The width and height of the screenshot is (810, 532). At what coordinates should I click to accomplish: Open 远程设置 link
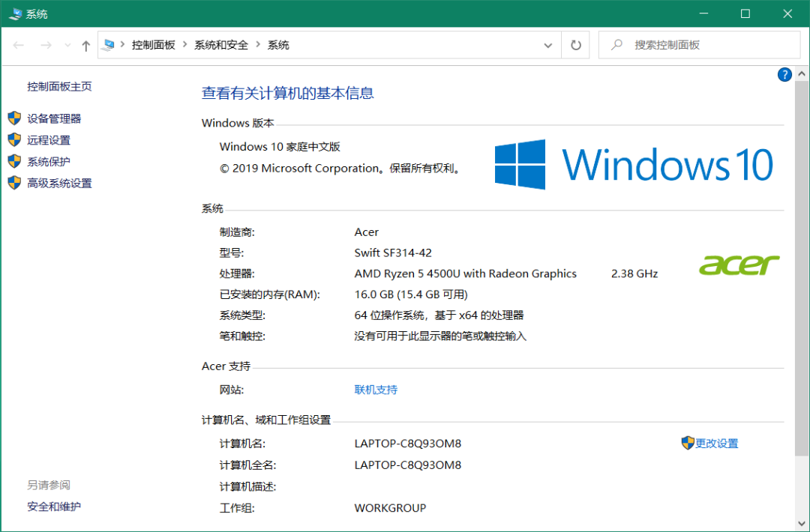pyautogui.click(x=49, y=140)
